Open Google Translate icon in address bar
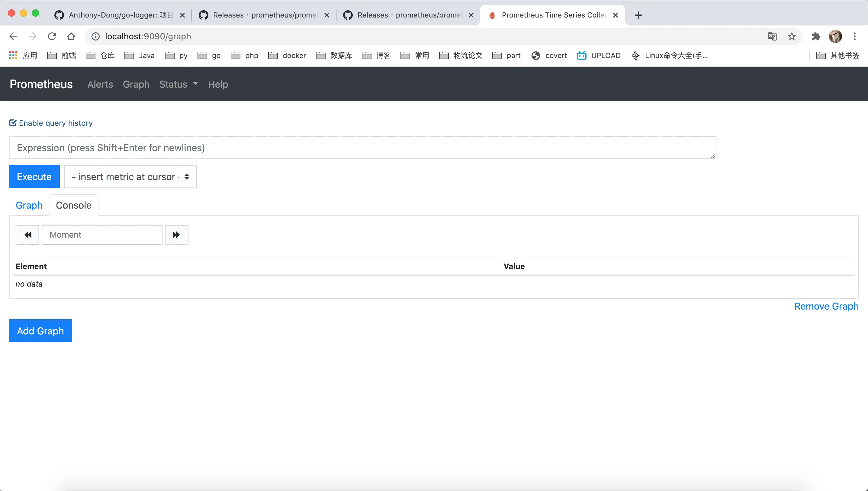Screen dimensions: 868x491 (772, 36)
